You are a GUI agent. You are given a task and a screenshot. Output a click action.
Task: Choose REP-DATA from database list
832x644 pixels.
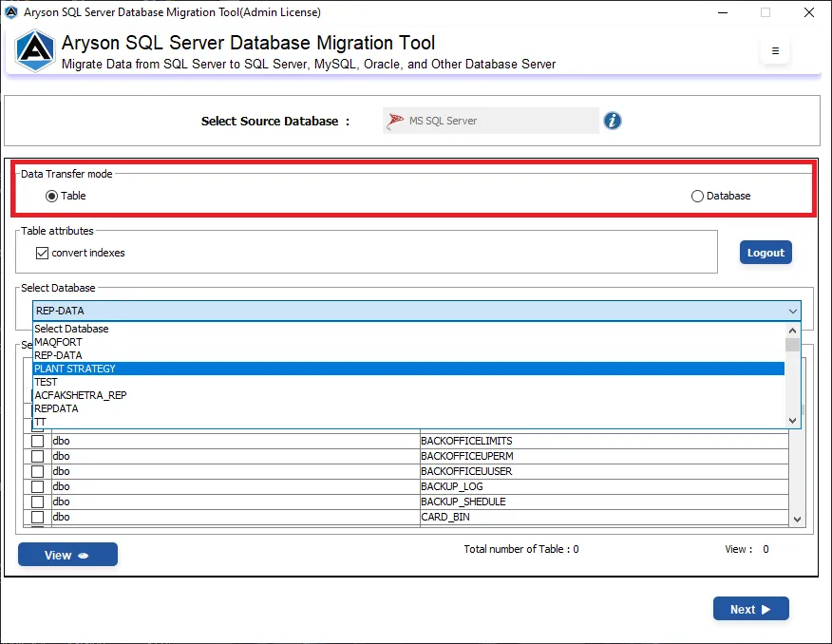(x=408, y=355)
